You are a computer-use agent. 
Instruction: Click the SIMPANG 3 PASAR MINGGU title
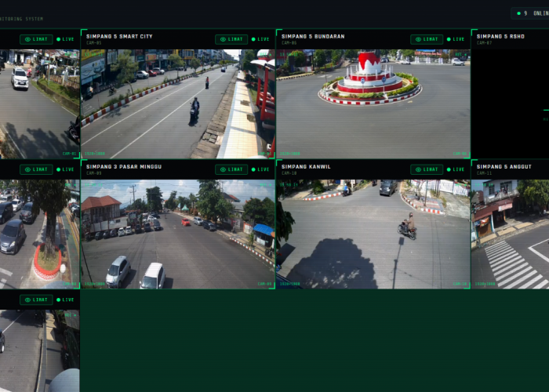pos(124,166)
